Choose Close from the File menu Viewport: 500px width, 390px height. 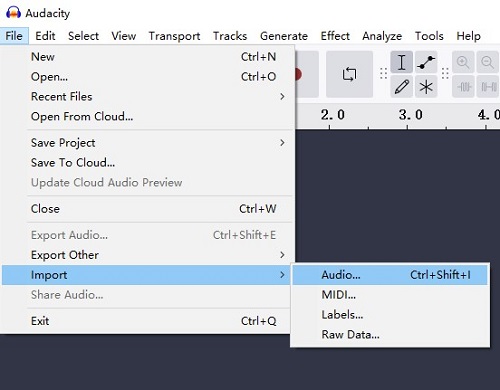pos(148,209)
